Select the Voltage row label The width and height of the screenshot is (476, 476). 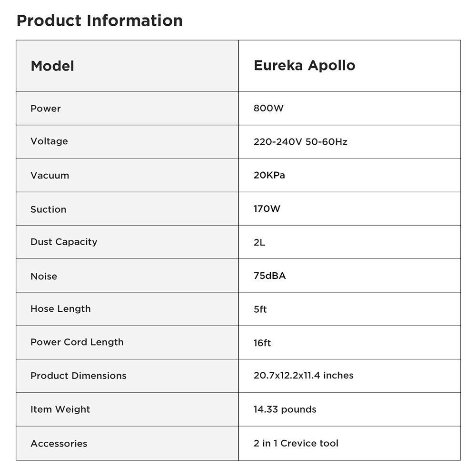49,141
